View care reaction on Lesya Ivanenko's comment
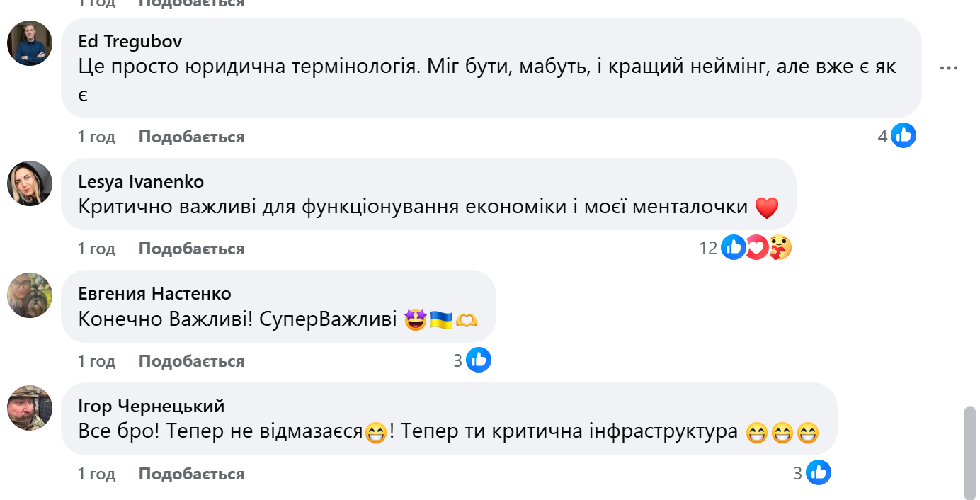 point(780,247)
